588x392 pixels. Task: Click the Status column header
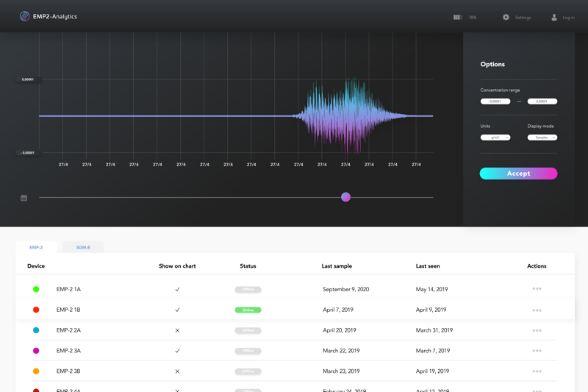(x=248, y=266)
